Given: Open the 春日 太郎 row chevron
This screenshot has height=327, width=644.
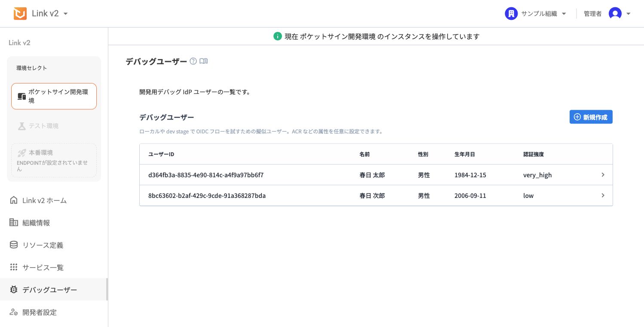Looking at the screenshot, I should (x=603, y=175).
